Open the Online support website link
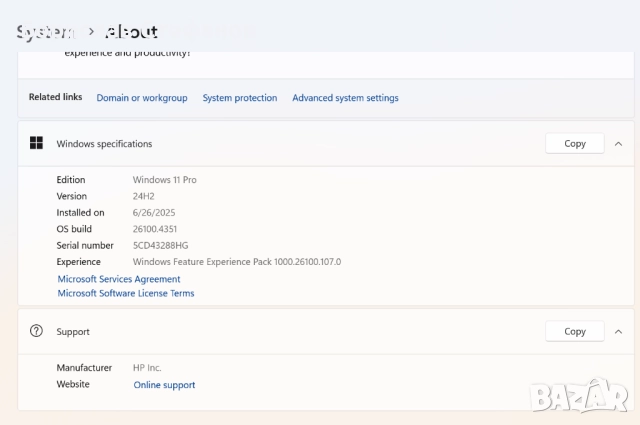The image size is (640, 425). click(x=164, y=385)
